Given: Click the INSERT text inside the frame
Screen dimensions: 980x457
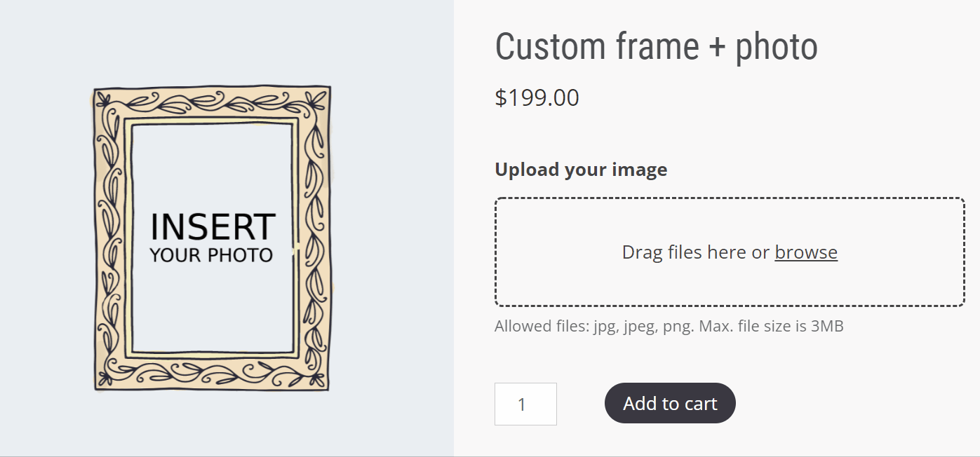Looking at the screenshot, I should [213, 228].
